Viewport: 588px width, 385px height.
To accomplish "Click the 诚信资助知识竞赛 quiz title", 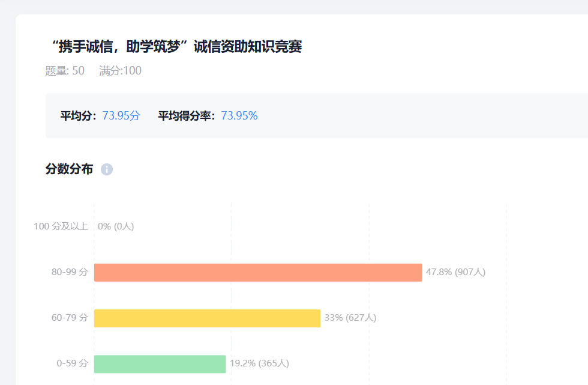I will point(176,47).
